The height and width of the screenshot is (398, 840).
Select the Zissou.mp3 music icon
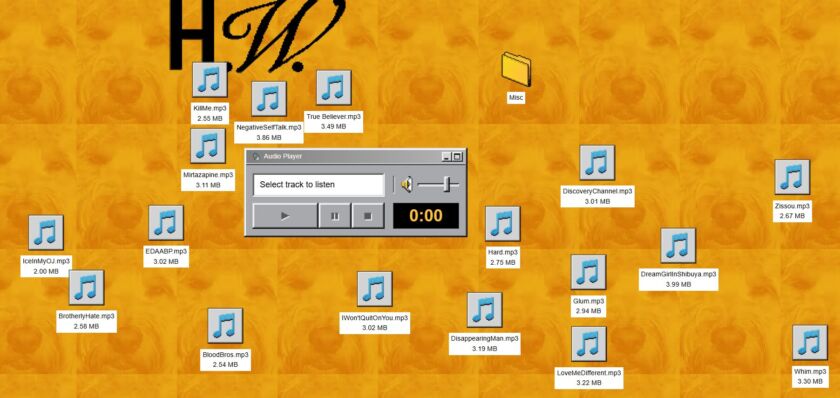(x=792, y=177)
